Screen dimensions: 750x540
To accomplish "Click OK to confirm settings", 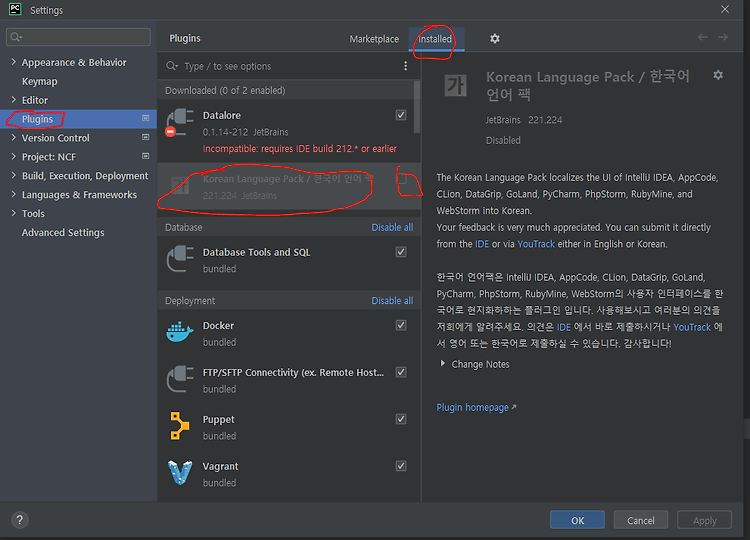I will (x=577, y=520).
